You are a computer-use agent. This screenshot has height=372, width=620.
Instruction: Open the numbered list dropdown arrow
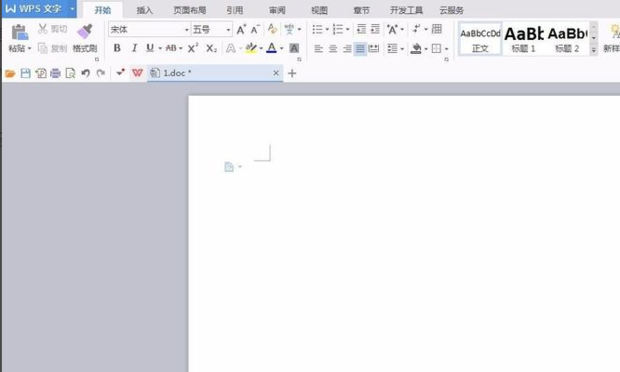point(348,29)
